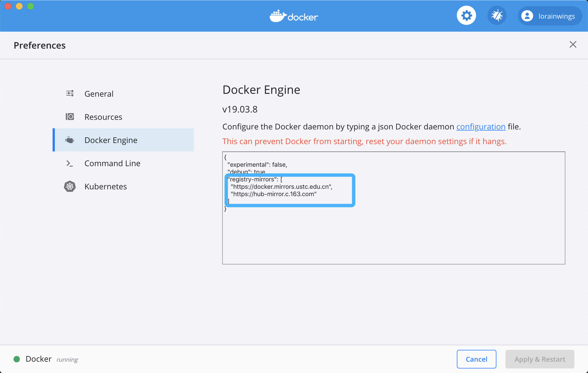Click the docker.mirrors.ustc.edu.cn mirror line
588x373 pixels.
coord(281,186)
